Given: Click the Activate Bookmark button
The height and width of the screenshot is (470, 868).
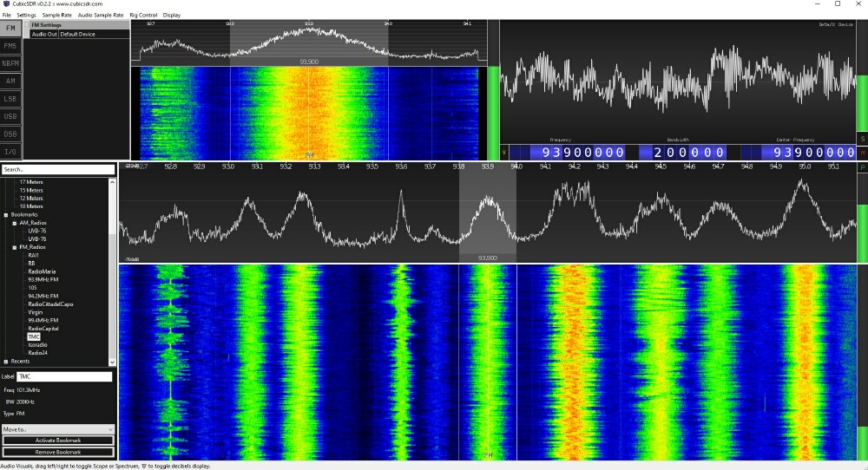Looking at the screenshot, I should tap(58, 441).
